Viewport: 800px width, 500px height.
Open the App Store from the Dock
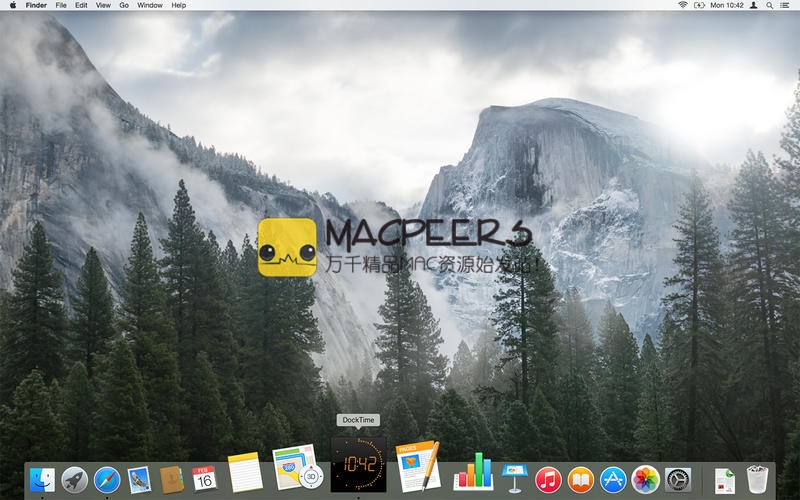tap(613, 480)
